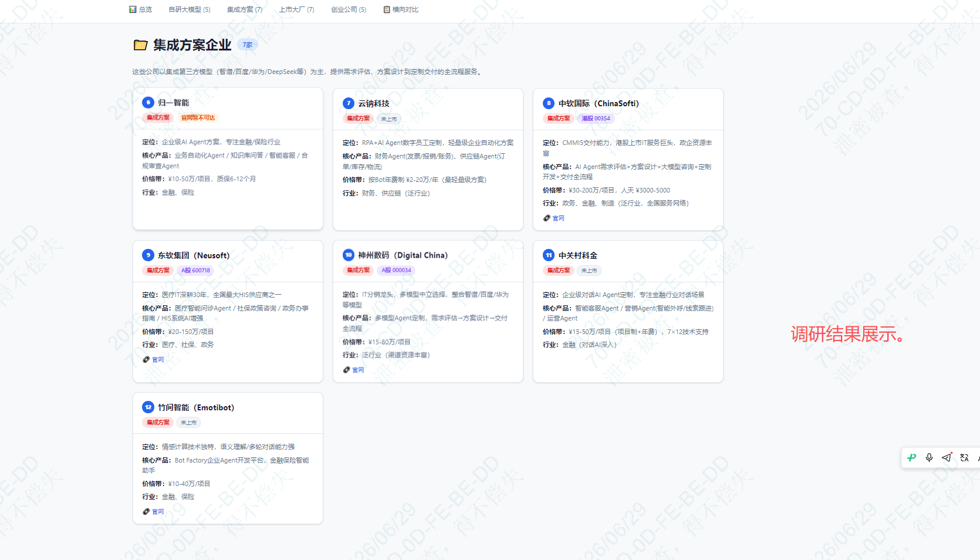Click link chain icon in 中软国际 card

[547, 218]
